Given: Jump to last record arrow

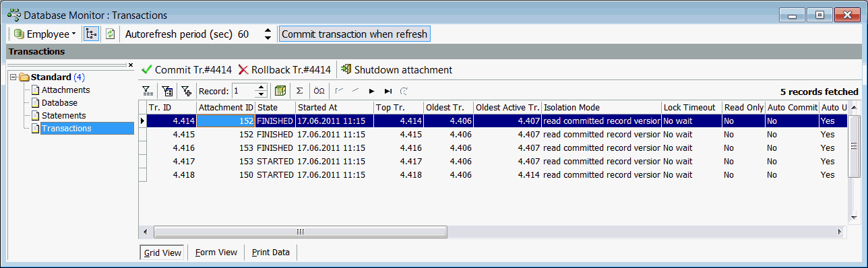Looking at the screenshot, I should [387, 91].
